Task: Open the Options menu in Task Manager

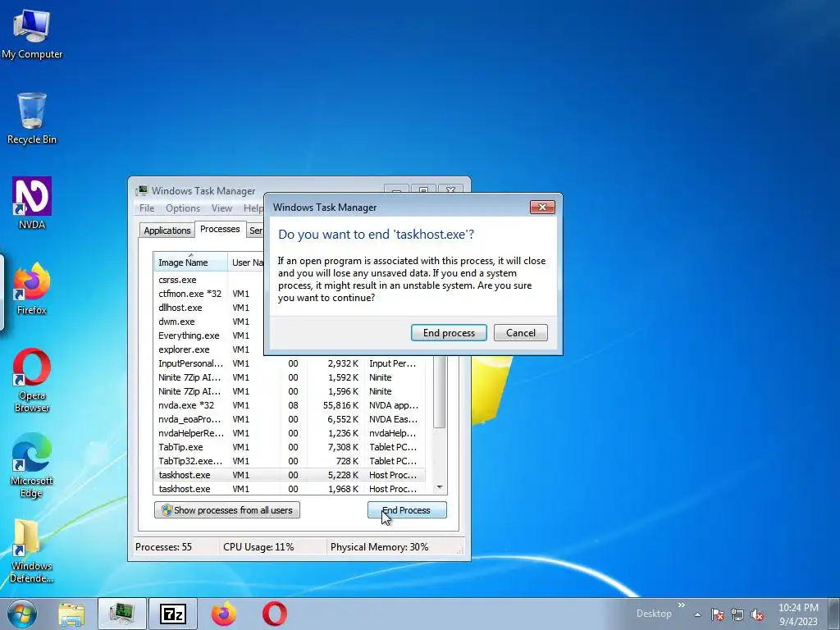Action: [x=183, y=208]
